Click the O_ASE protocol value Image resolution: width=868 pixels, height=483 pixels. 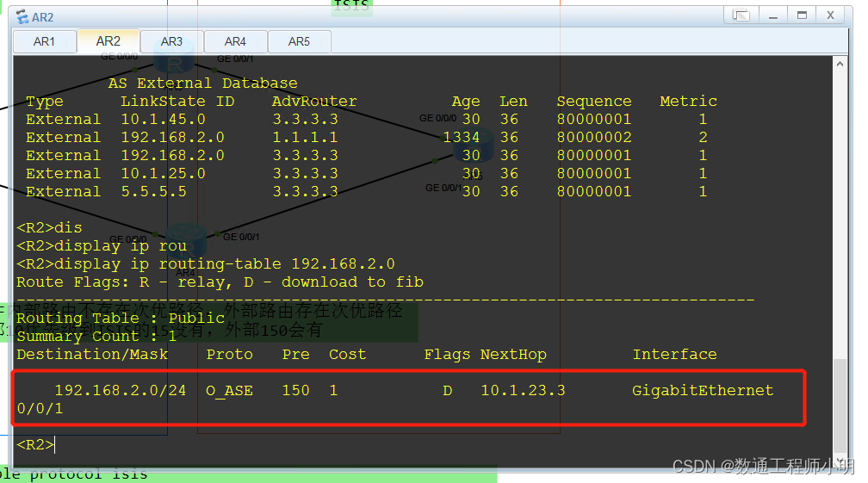click(229, 391)
